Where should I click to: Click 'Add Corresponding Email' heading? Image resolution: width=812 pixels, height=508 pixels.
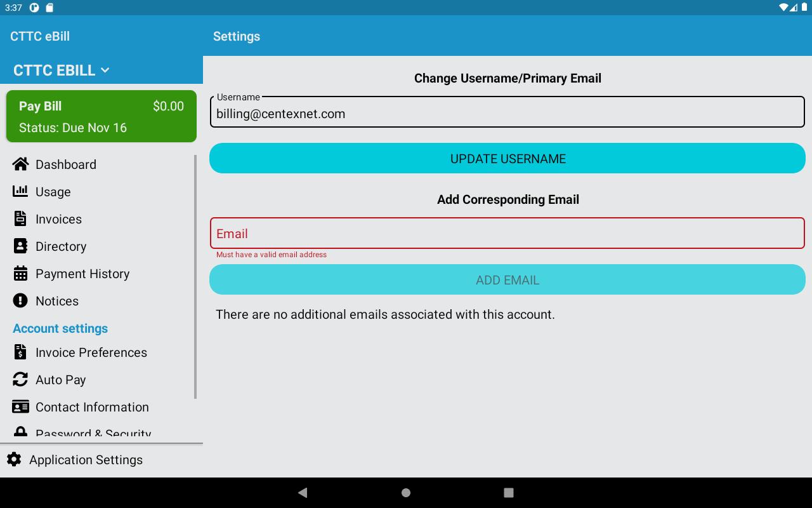(507, 199)
